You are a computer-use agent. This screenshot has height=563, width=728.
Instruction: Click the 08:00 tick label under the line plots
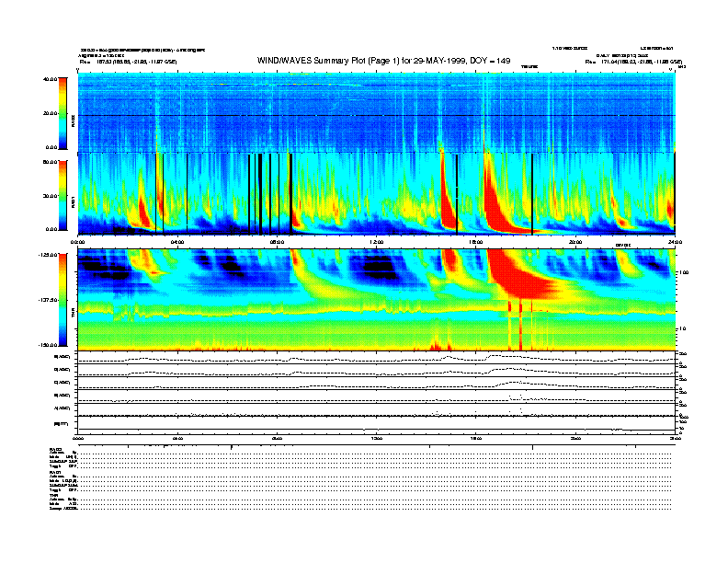pyautogui.click(x=278, y=438)
